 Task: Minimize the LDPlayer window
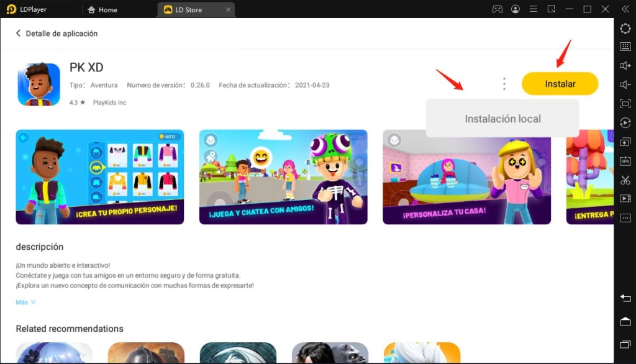coord(569,9)
